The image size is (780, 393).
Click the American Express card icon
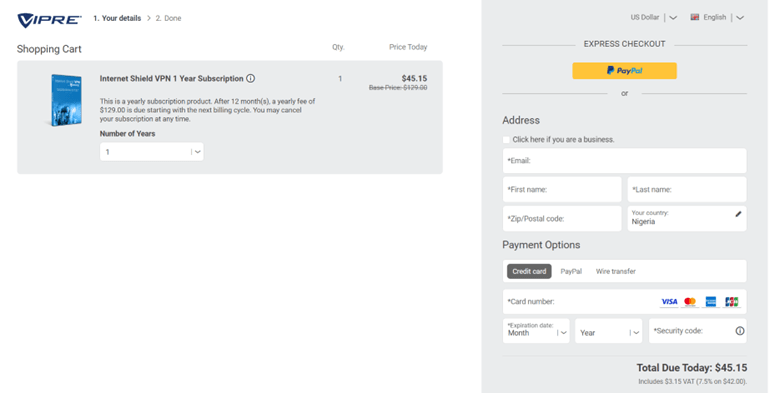coord(711,301)
